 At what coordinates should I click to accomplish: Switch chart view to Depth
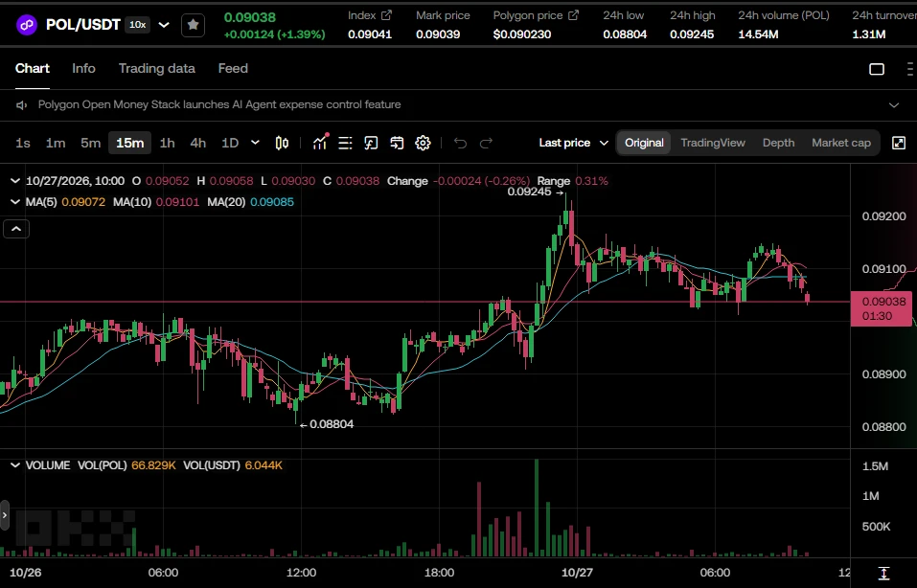(778, 144)
